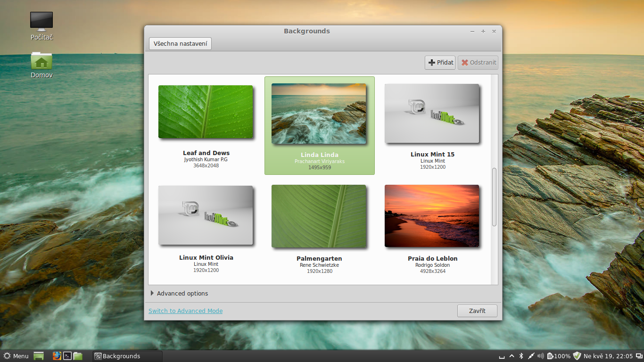Reveal hidden tray icons with the chevron
This screenshot has width=644, height=362.
pyautogui.click(x=512, y=356)
